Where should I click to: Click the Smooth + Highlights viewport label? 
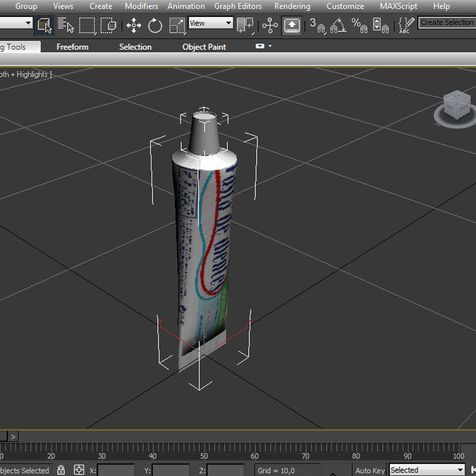(26, 75)
